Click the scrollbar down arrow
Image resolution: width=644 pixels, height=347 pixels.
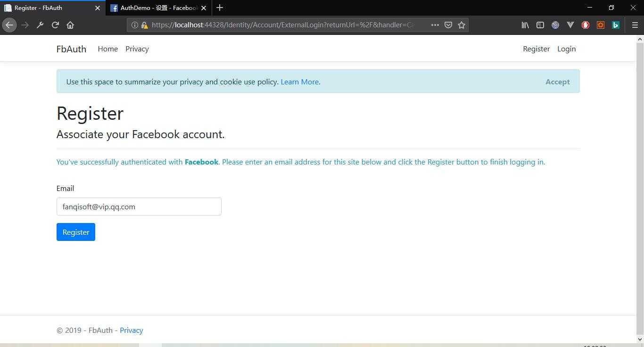pyautogui.click(x=640, y=339)
